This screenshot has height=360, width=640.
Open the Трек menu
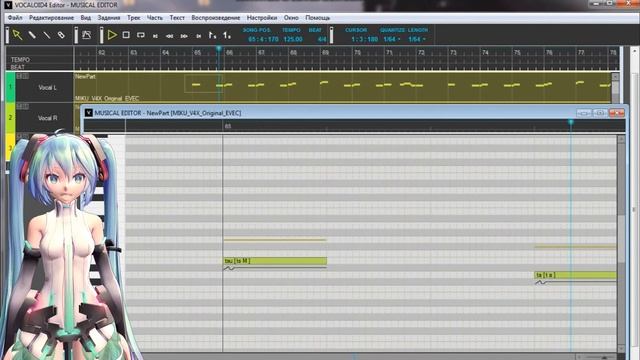[x=133, y=18]
